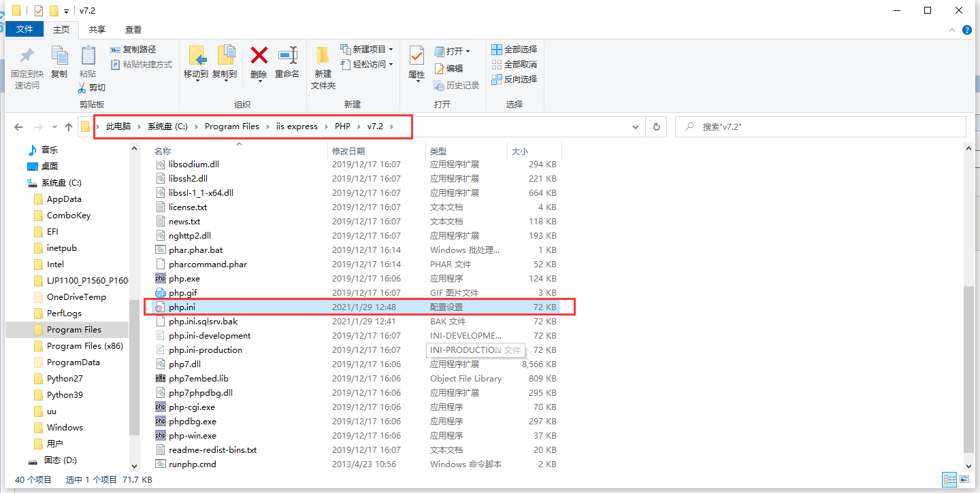Switch to details view in status bar
The width and height of the screenshot is (980, 493).
pos(949,480)
